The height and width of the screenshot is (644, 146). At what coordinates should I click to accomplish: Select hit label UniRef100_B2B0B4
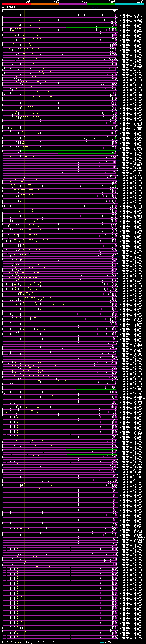point(131,95)
